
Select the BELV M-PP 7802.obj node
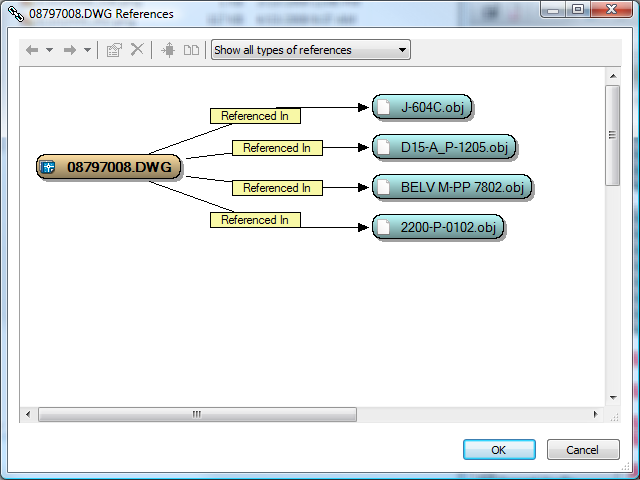pos(452,187)
